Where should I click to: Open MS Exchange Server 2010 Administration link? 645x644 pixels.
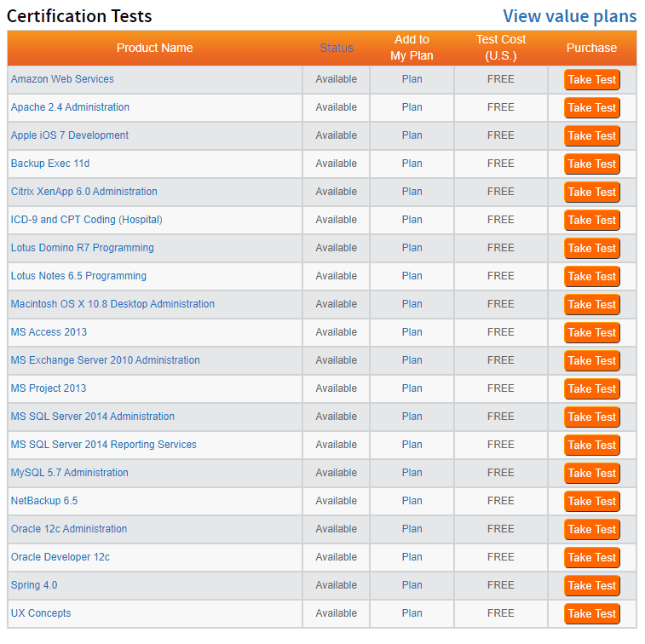(x=105, y=359)
